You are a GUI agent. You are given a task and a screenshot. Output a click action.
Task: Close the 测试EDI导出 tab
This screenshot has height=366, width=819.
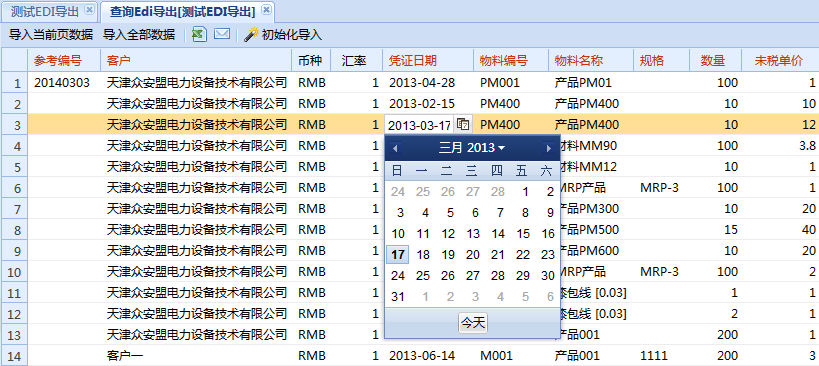tap(89, 9)
